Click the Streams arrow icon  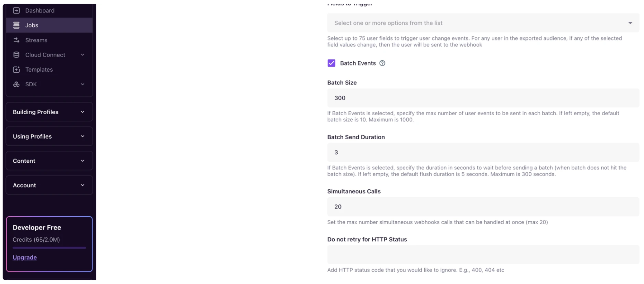[16, 40]
